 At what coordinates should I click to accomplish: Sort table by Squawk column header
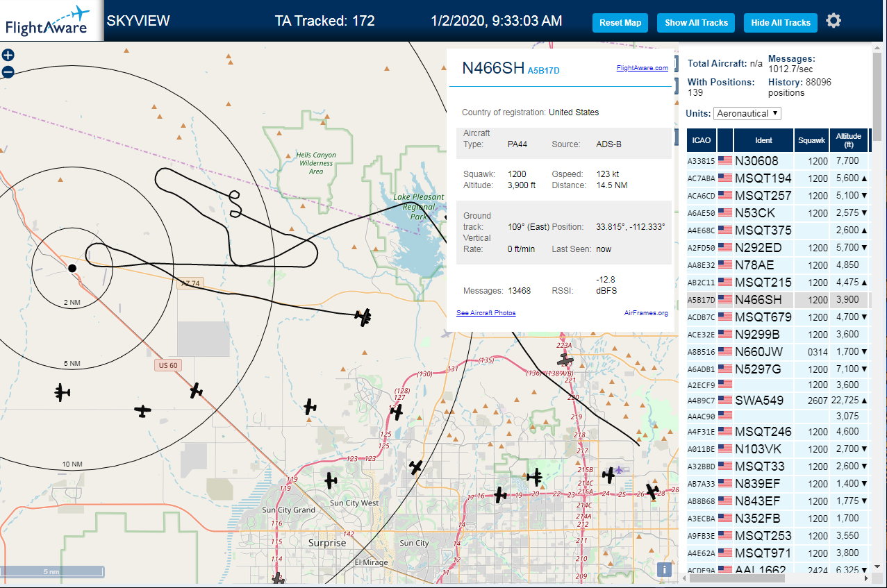pos(811,140)
